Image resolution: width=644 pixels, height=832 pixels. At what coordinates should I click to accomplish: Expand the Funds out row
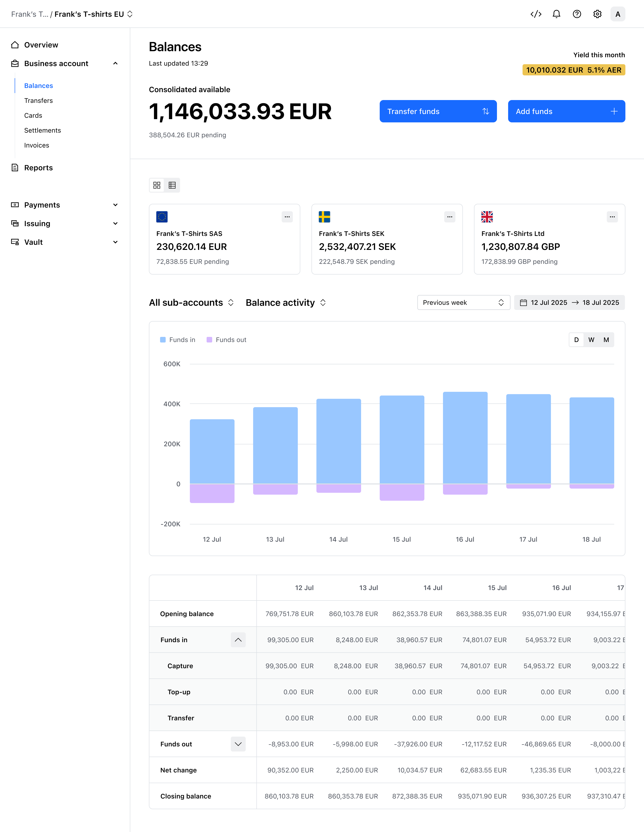[x=238, y=744]
